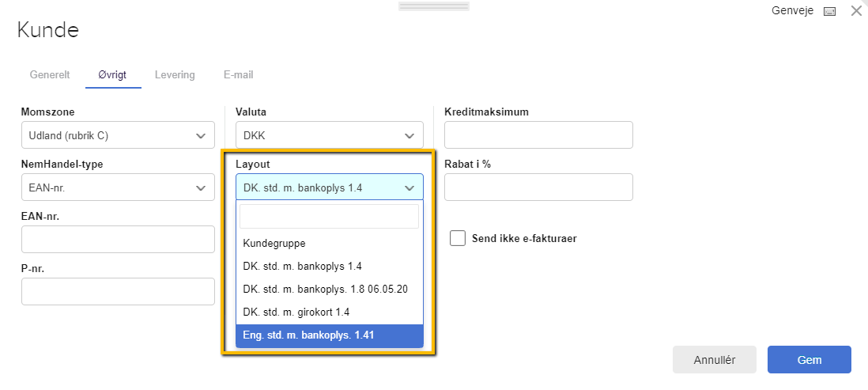
Task: Click the Annullér button
Action: pyautogui.click(x=715, y=359)
